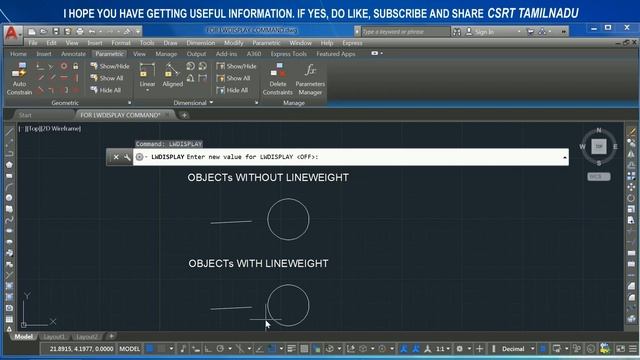Click the Save icon in Quick Access
Viewport: 640px width, 360px height.
56,31
